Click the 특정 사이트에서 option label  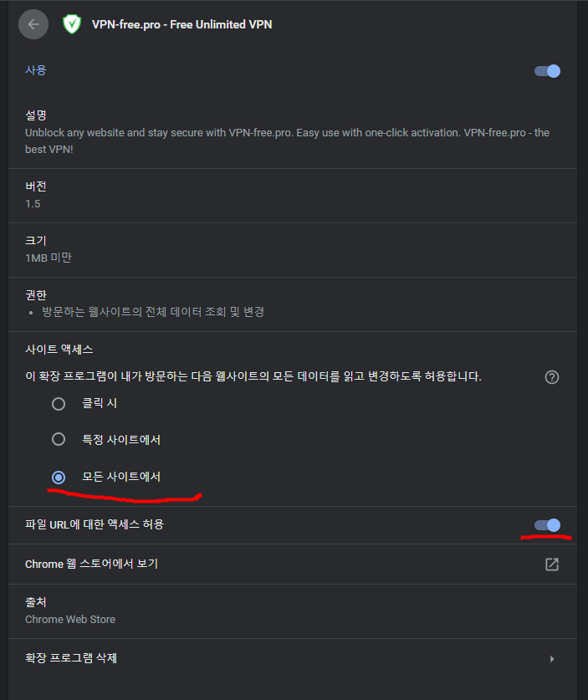121,440
